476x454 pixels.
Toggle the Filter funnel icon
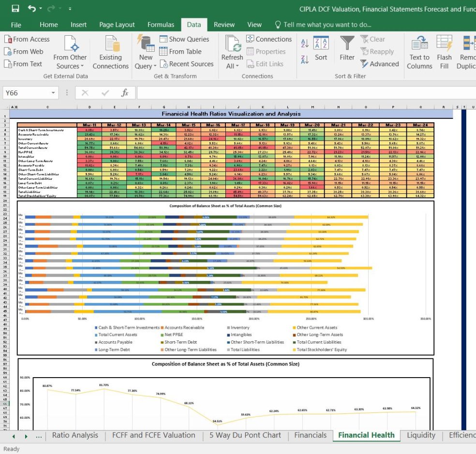[x=347, y=43]
